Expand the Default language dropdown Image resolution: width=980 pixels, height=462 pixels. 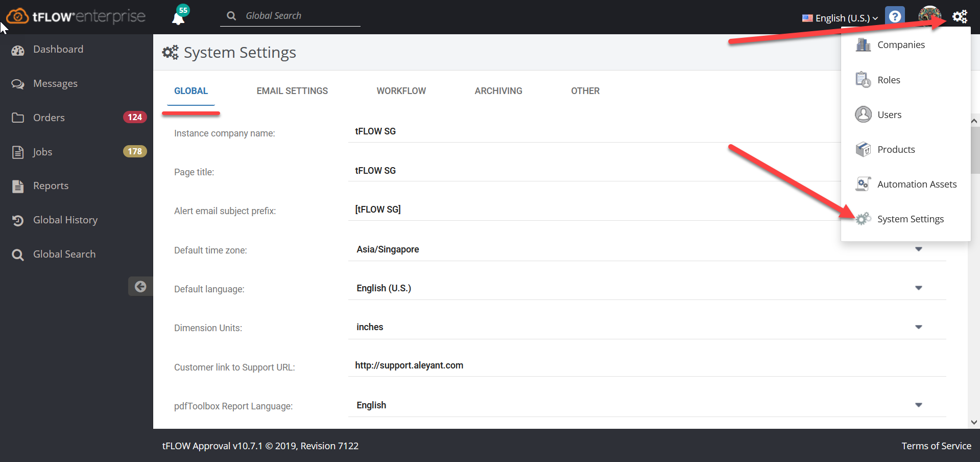point(918,288)
